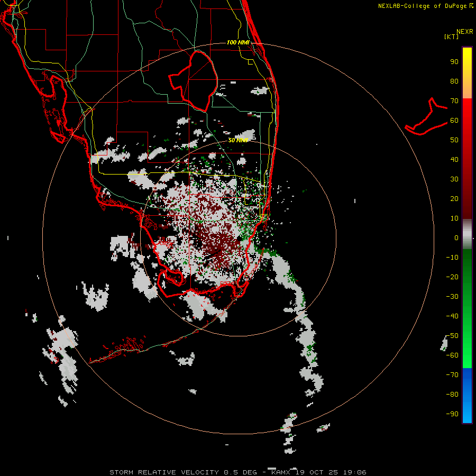Screen dimensions: 476x476
Task: Click the -30 knots scale value
Action: [x=452, y=297]
